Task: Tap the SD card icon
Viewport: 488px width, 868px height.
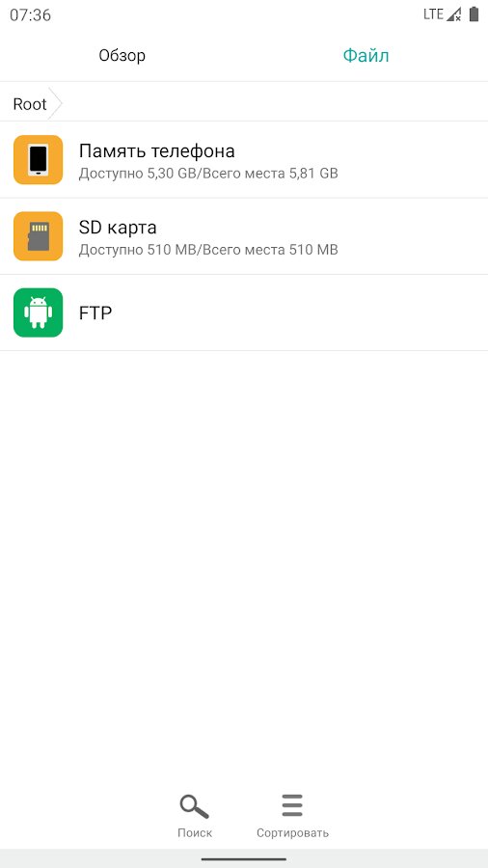Action: [x=39, y=236]
